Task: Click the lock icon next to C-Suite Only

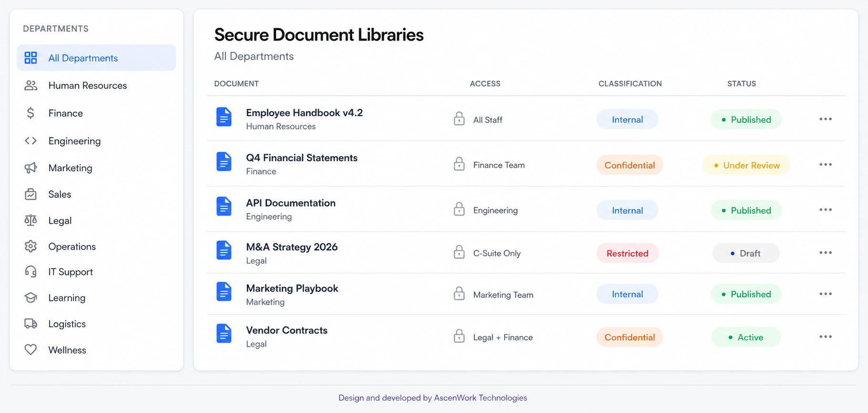Action: tap(459, 252)
